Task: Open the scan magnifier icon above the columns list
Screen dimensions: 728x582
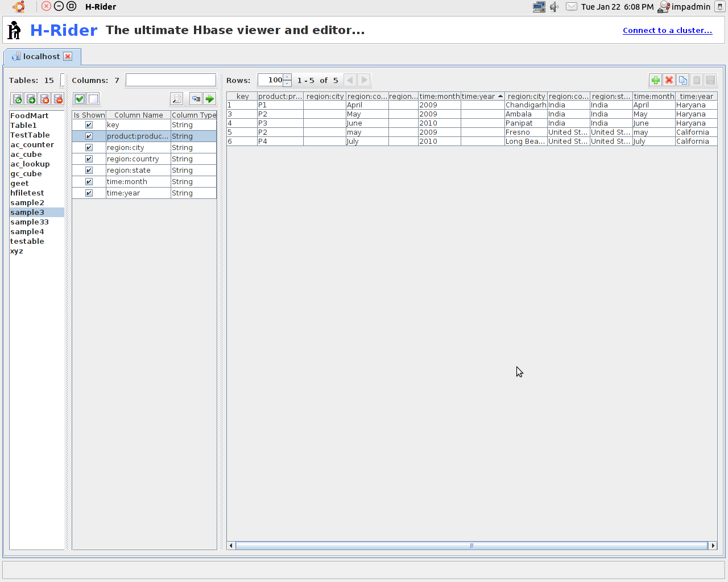Action: coord(176,99)
